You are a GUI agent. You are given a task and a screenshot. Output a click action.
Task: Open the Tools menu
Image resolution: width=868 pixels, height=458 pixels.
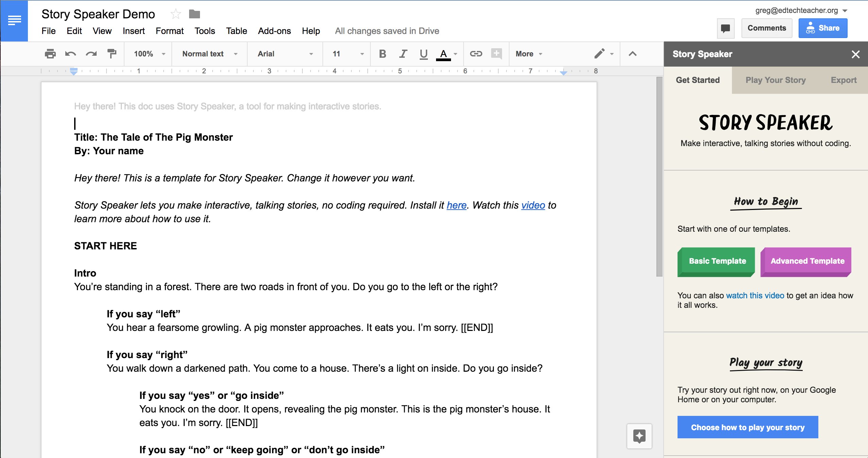tap(205, 31)
